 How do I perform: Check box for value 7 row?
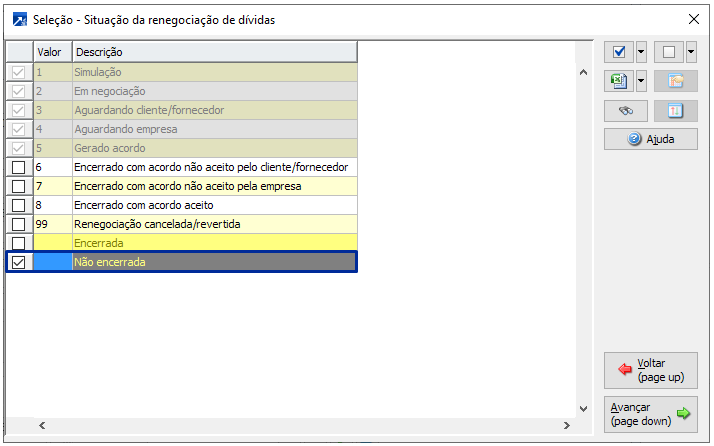click(x=18, y=186)
